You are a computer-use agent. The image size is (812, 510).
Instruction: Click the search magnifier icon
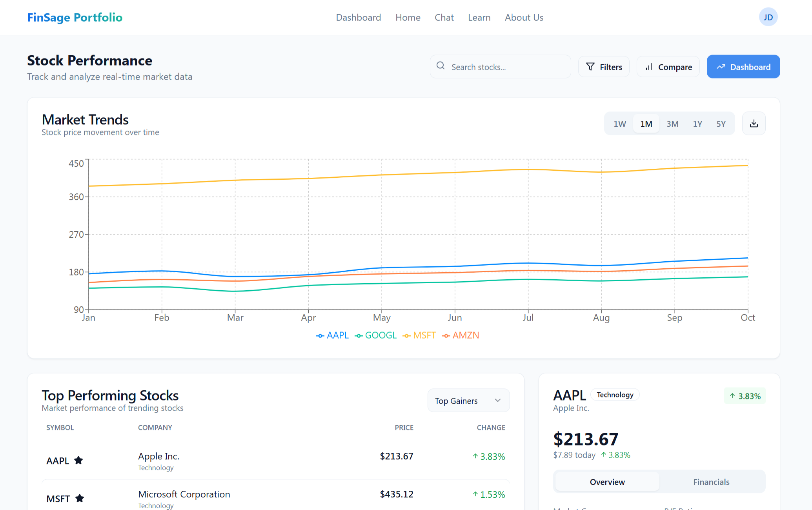coord(441,66)
